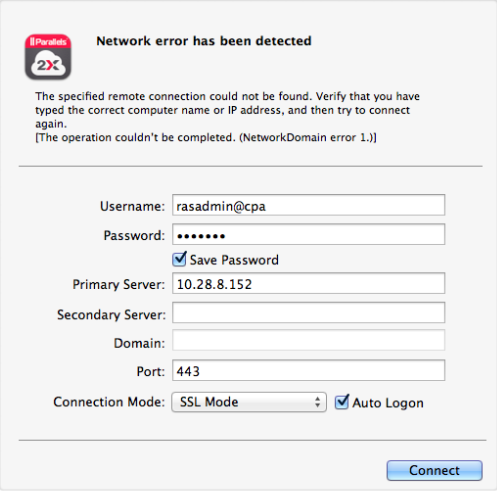Click the Connection Mode label
This screenshot has height=491, width=497.
point(109,402)
